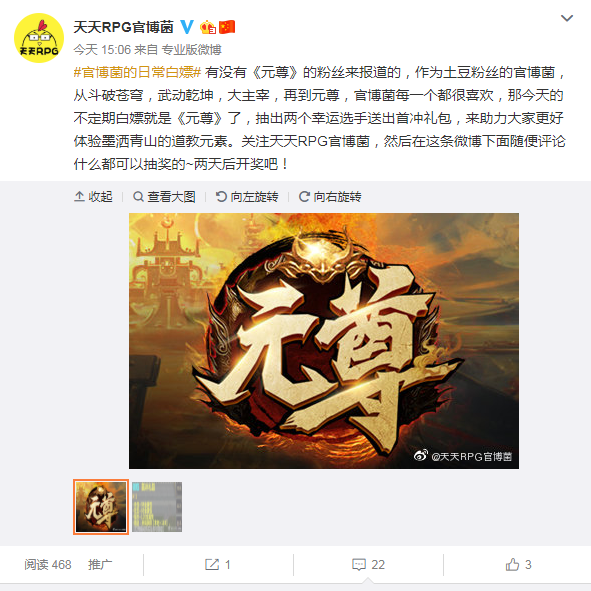
Task: Click the 天天RPG yellow chicken avatar
Action: (x=39, y=38)
